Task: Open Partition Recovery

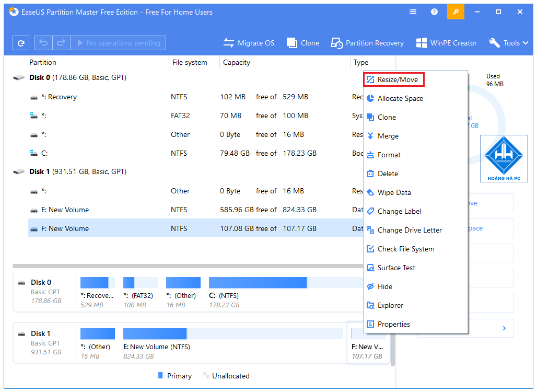Action: [x=367, y=43]
